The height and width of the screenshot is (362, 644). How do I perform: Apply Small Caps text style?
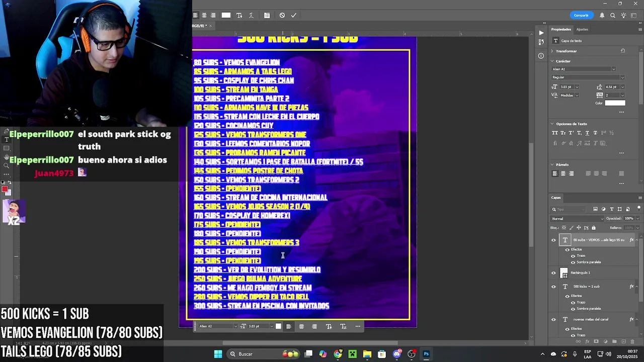[x=563, y=133]
